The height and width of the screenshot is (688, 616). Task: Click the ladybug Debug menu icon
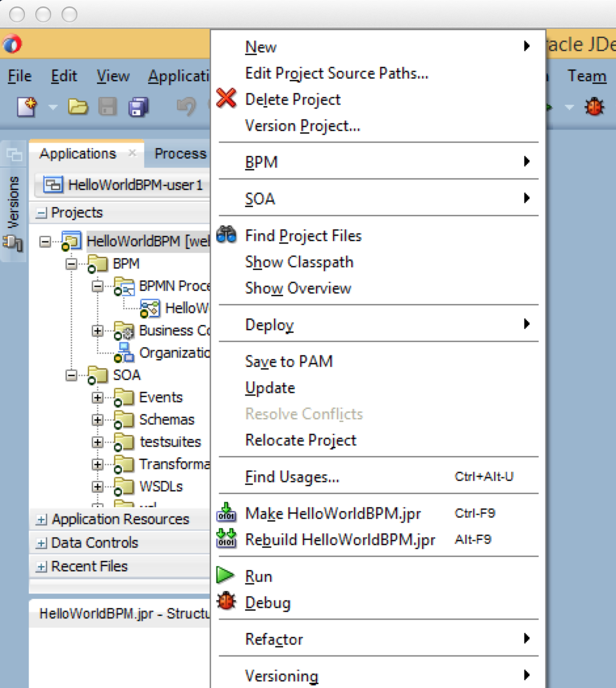click(x=226, y=601)
